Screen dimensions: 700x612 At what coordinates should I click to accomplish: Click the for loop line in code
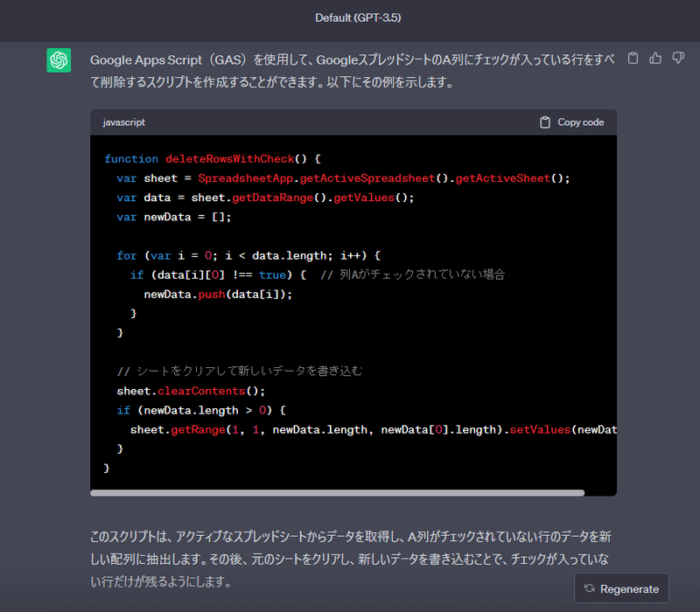coord(248,255)
